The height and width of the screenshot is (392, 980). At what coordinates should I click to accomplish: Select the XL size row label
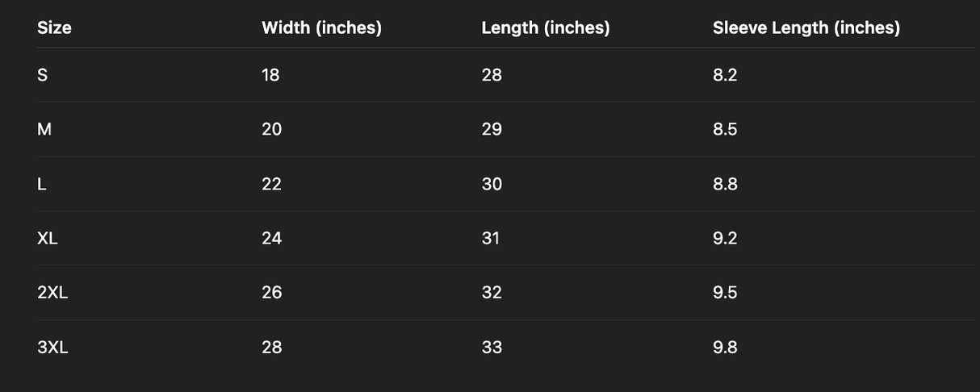point(48,238)
